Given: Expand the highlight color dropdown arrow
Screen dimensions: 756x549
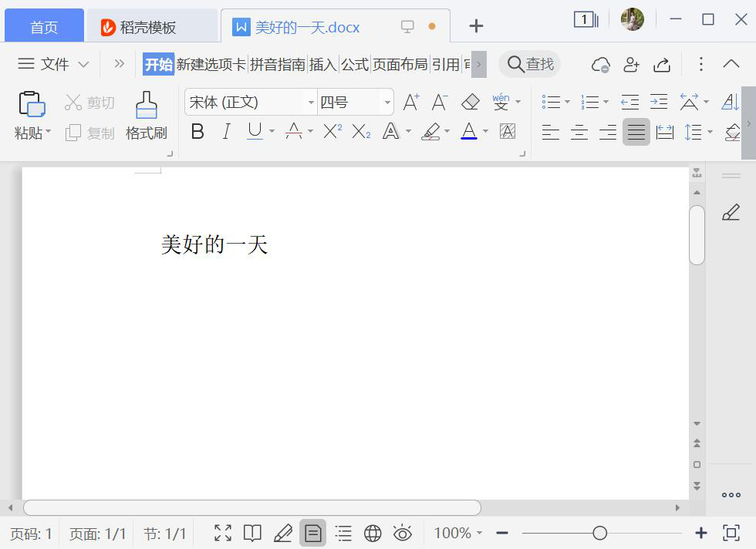Looking at the screenshot, I should click(447, 131).
